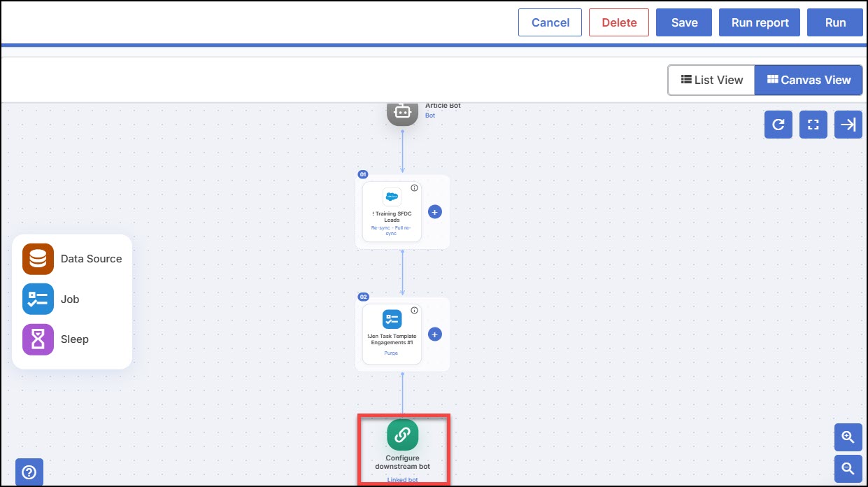Click 'Configure downstream bot' label

402,463
